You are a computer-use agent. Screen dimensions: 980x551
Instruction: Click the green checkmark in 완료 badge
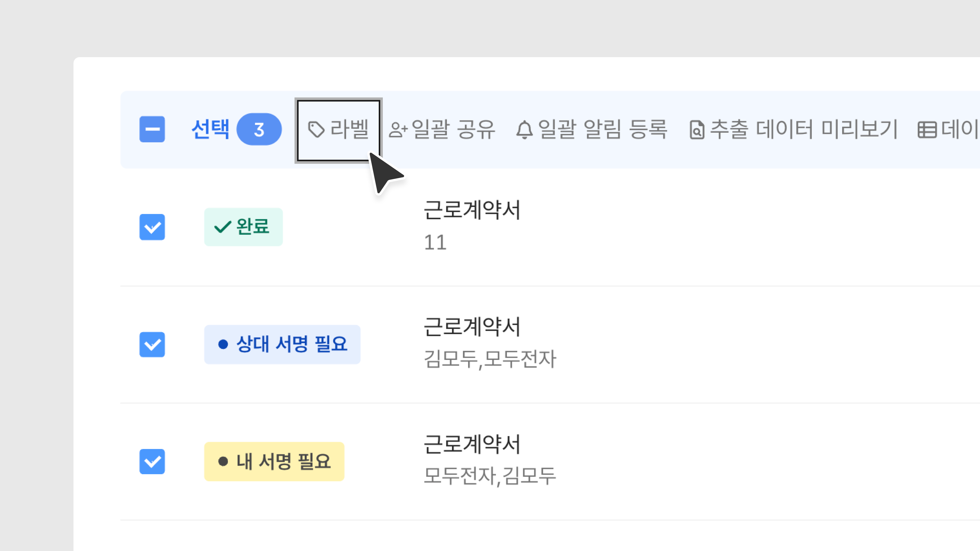click(222, 227)
